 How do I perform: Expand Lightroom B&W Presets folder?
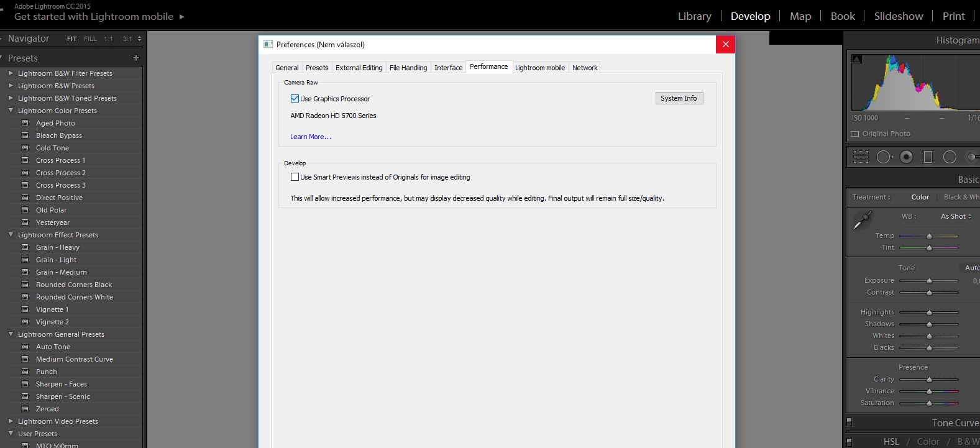(11, 85)
